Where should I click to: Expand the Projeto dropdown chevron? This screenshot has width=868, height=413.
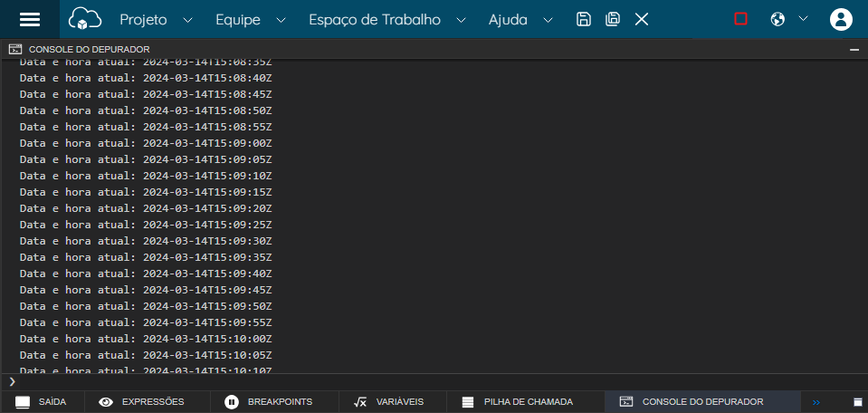187,21
